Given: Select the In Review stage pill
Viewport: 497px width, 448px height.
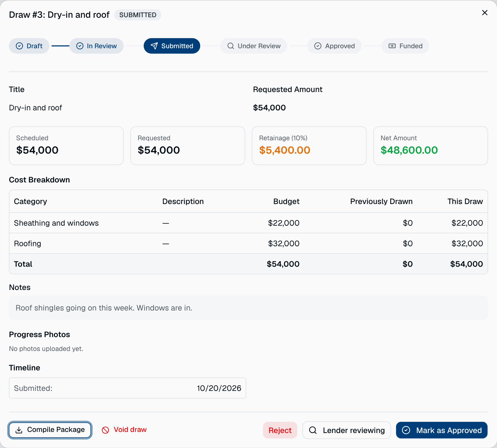Looking at the screenshot, I should coord(97,46).
